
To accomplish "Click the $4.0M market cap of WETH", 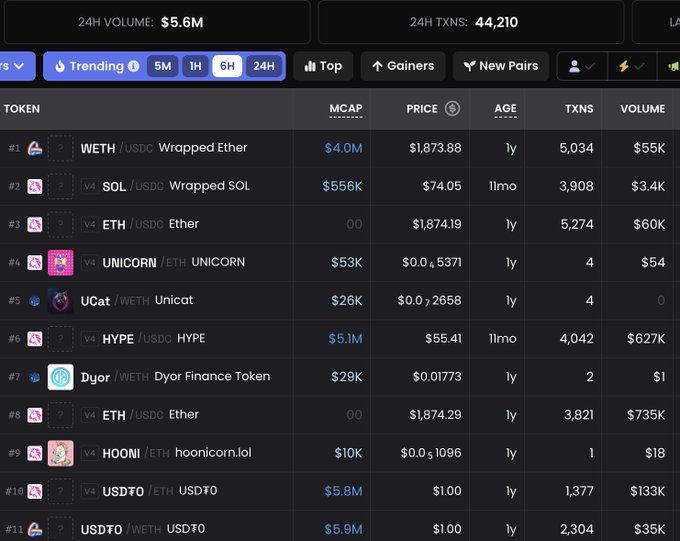I will pyautogui.click(x=343, y=148).
